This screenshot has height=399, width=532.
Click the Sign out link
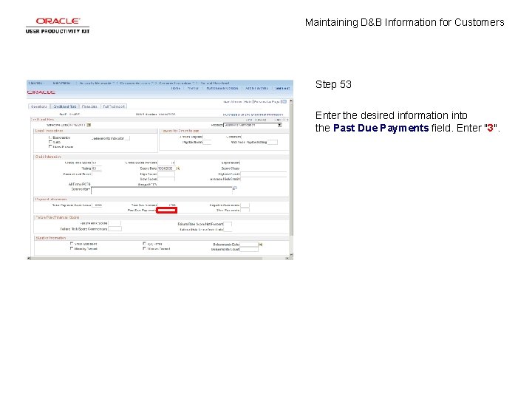coord(282,88)
